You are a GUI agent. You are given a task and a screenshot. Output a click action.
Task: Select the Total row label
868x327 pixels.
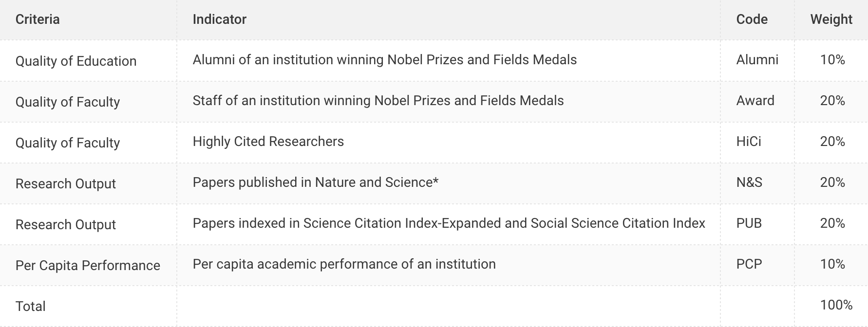30,307
